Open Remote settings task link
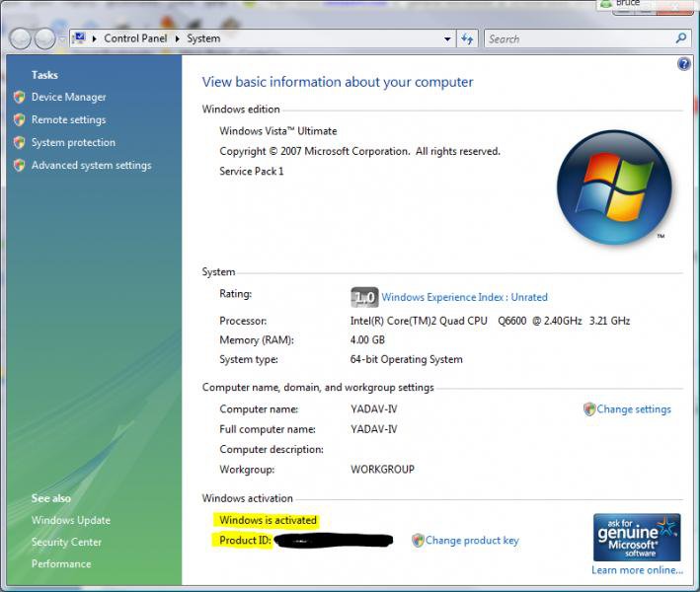The height and width of the screenshot is (592, 700). click(69, 119)
